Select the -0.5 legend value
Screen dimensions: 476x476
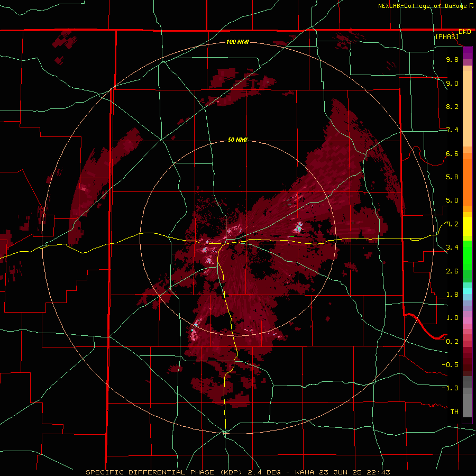(x=450, y=364)
